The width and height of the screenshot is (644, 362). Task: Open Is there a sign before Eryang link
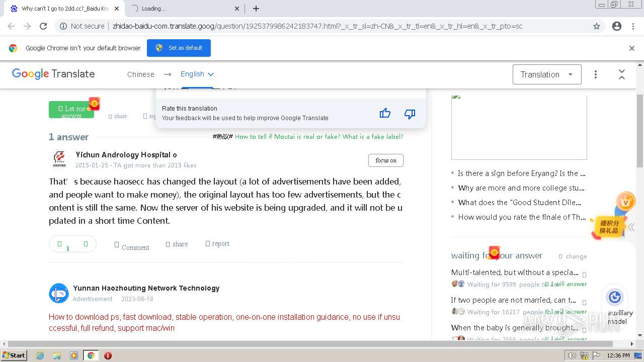521,173
